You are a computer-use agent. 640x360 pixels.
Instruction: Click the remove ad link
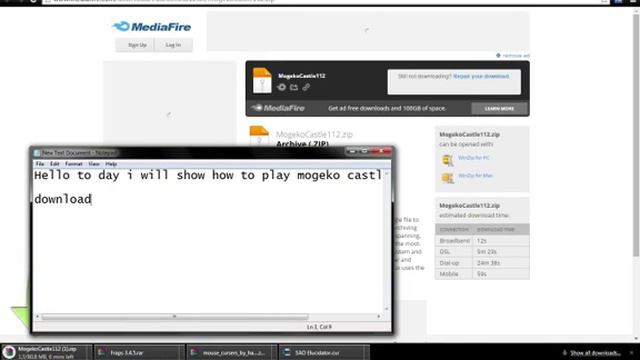[516, 56]
